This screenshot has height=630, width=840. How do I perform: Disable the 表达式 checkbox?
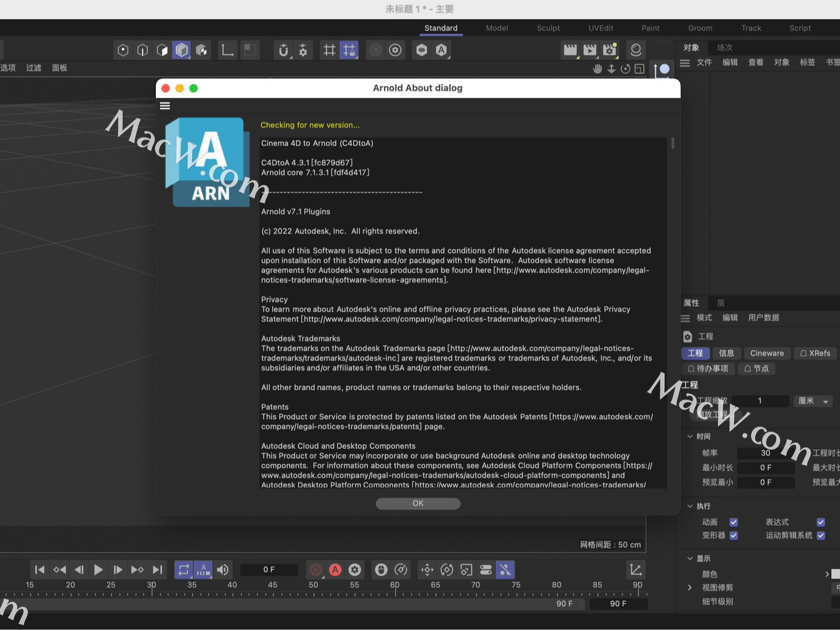pos(821,522)
